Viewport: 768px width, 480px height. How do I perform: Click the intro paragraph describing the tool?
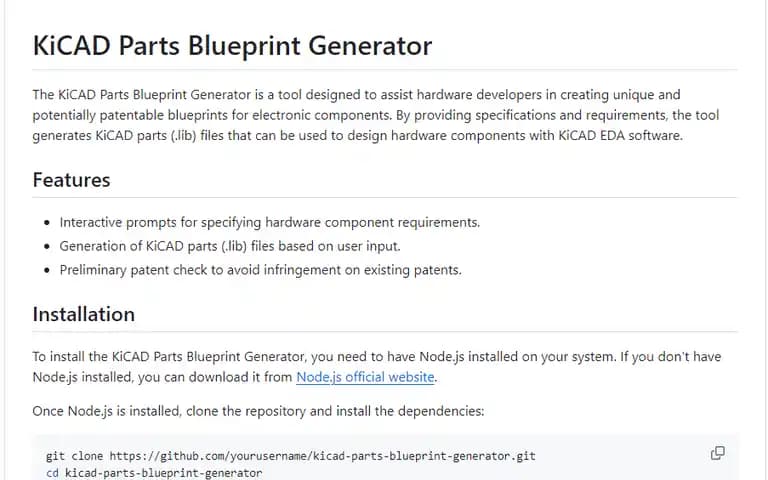376,115
